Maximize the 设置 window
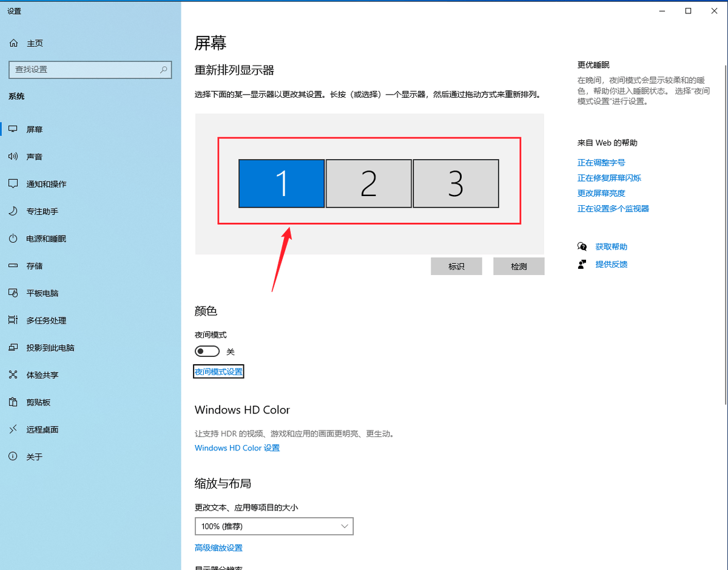 click(x=688, y=10)
